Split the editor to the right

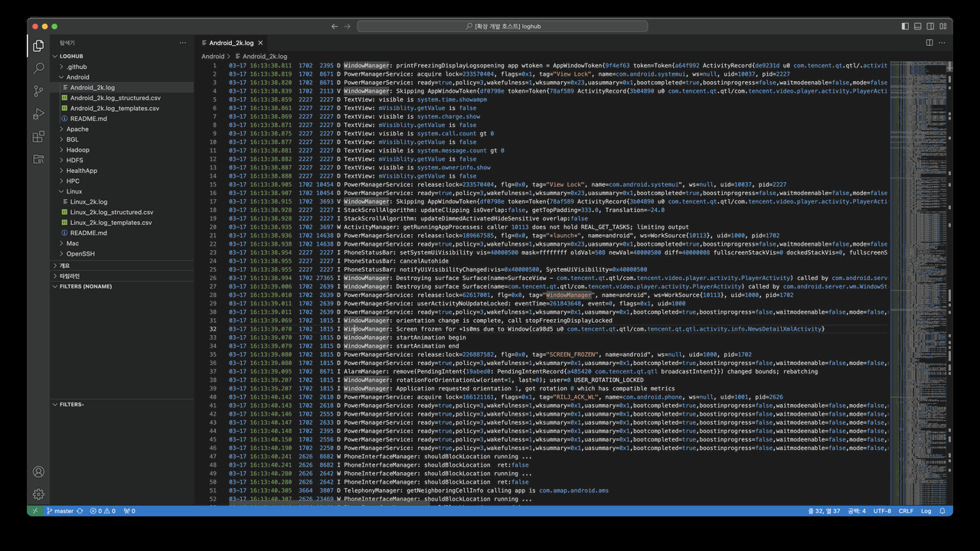(929, 43)
